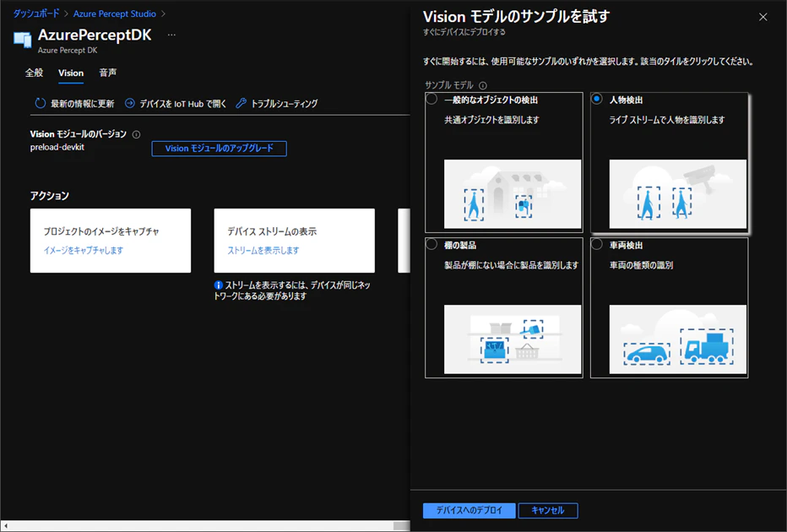Viewport: 787px width, 532px height.
Task: Click 最新の情報に更新 toolbar command
Action: [74, 103]
